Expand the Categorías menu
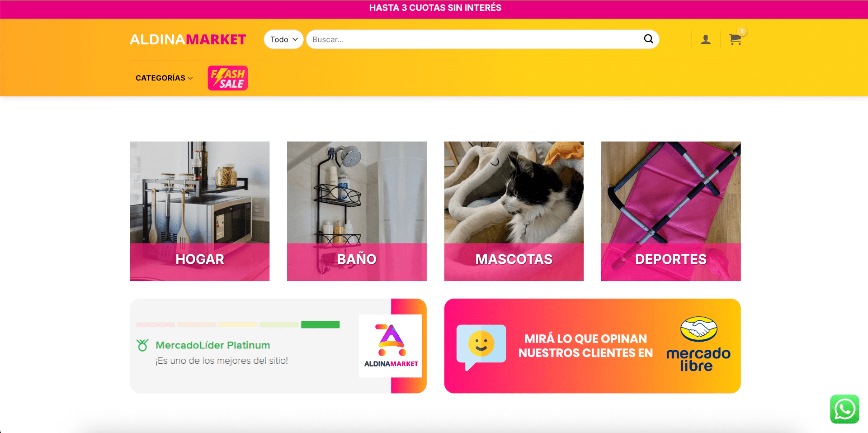 click(164, 78)
